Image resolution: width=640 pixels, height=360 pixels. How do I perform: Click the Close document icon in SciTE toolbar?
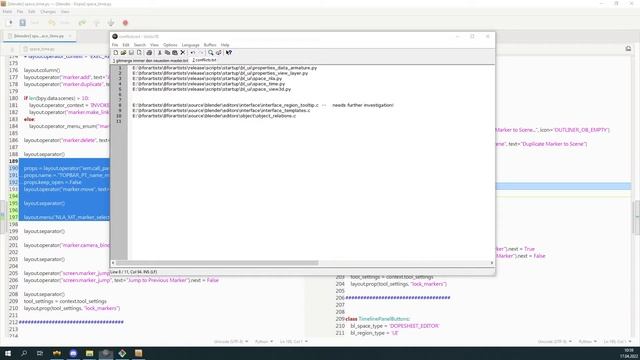click(x=139, y=53)
